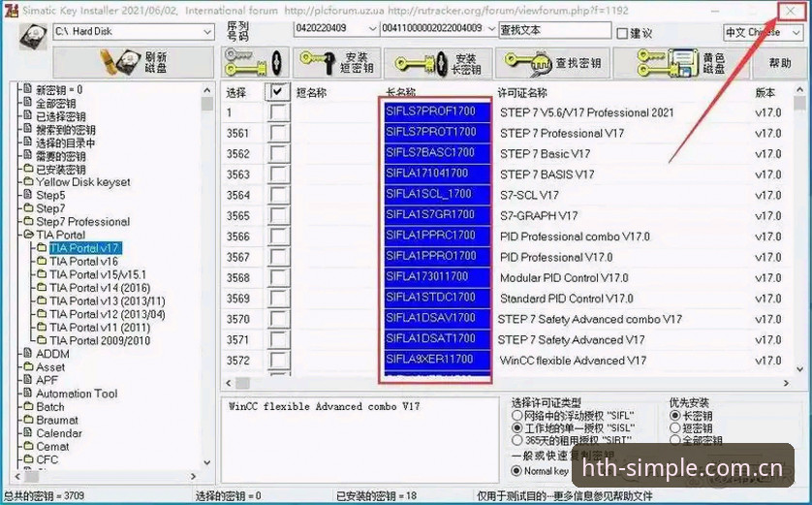Image resolution: width=812 pixels, height=505 pixels.
Task: Check the box for row 3561
Action: pyautogui.click(x=278, y=133)
